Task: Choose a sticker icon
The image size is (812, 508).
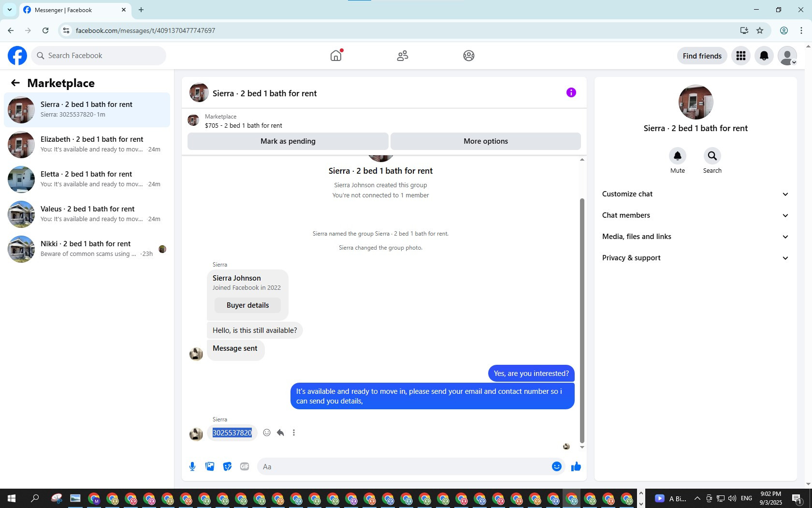Action: tap(227, 466)
